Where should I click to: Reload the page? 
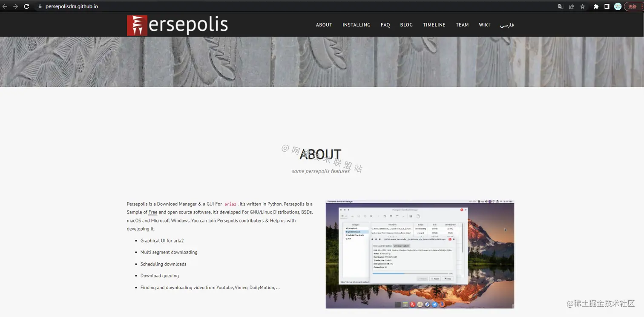tap(26, 6)
